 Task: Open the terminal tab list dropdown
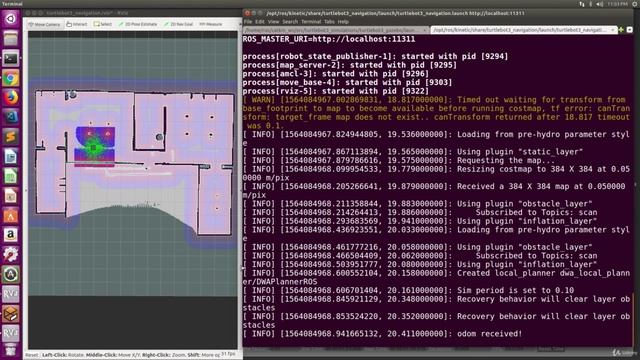coord(629,30)
